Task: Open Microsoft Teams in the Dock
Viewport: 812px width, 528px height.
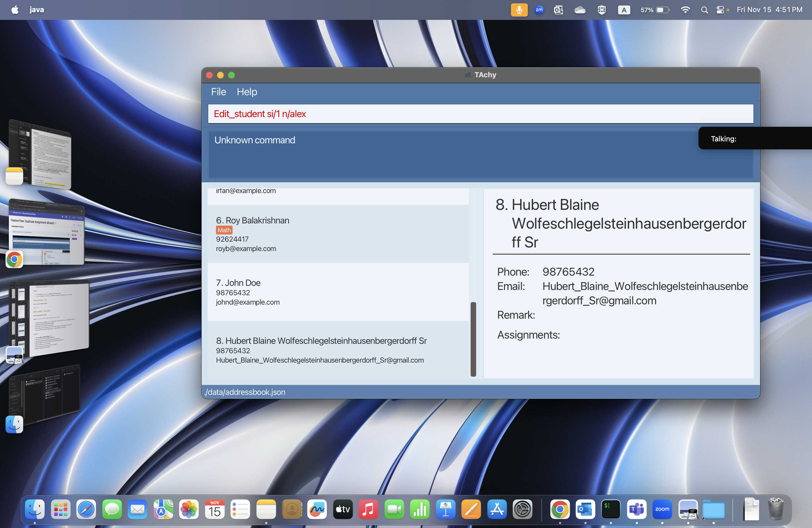Action: point(637,509)
